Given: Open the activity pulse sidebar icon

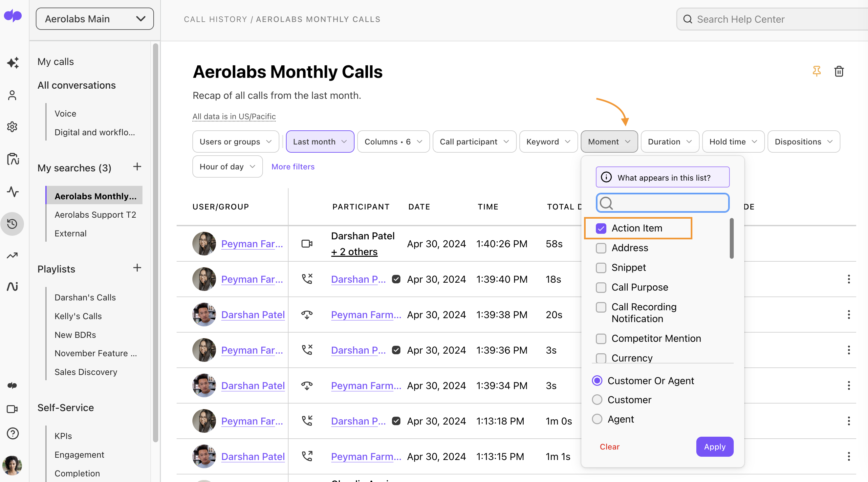Looking at the screenshot, I should [x=13, y=192].
